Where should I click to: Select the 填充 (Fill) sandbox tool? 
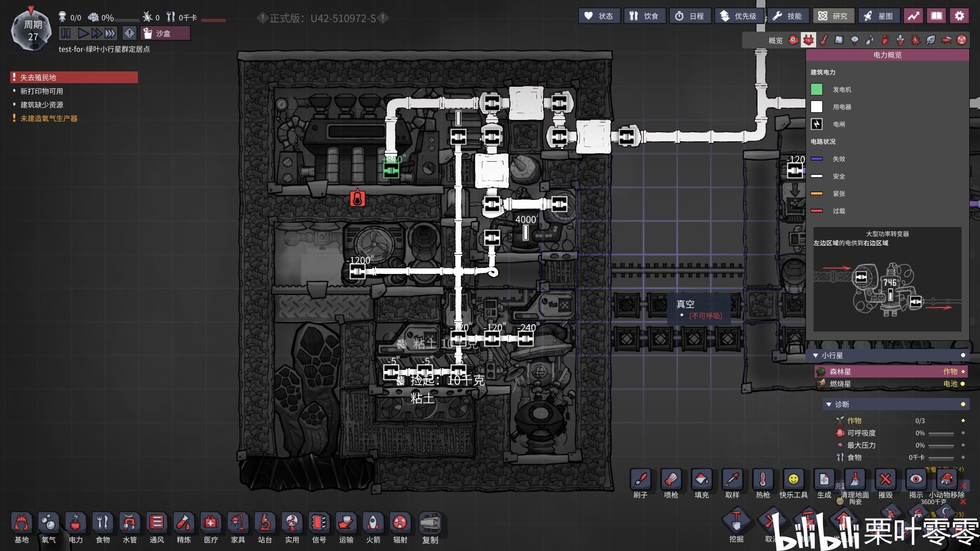click(702, 484)
